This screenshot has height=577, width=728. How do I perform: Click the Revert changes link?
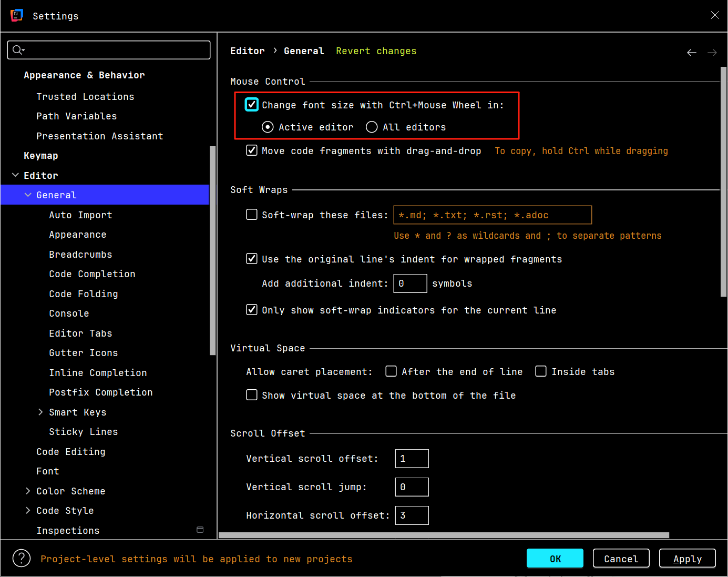[376, 51]
